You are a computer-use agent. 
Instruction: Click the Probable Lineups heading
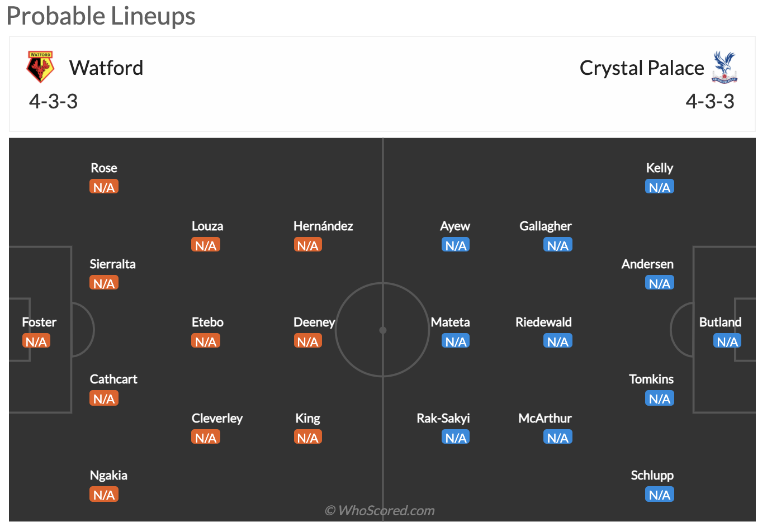(x=101, y=16)
